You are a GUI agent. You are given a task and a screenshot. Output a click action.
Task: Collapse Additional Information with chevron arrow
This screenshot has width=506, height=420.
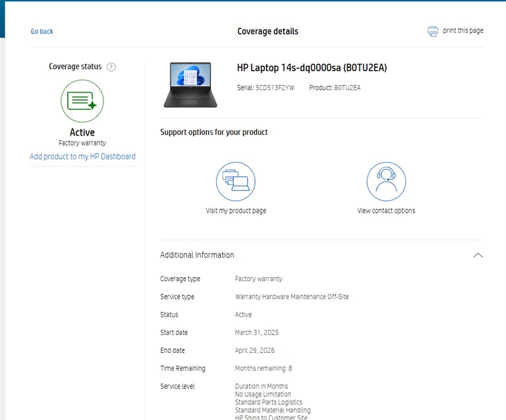[x=478, y=255]
